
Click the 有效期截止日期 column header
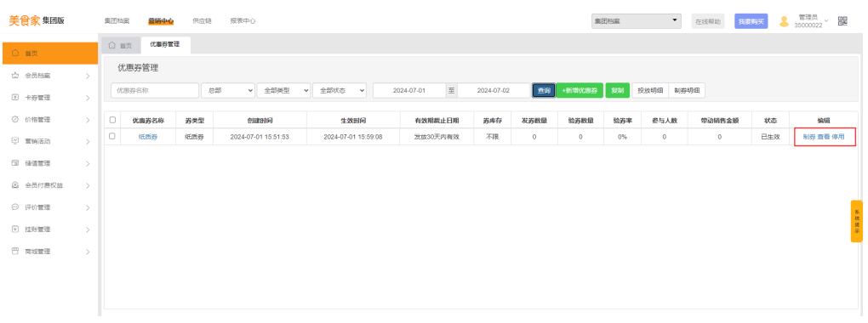[x=437, y=120]
